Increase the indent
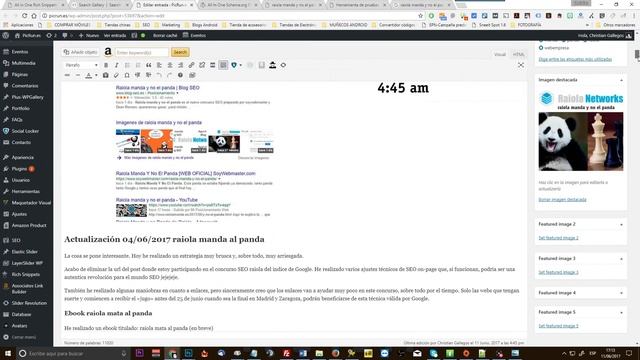 [x=148, y=76]
